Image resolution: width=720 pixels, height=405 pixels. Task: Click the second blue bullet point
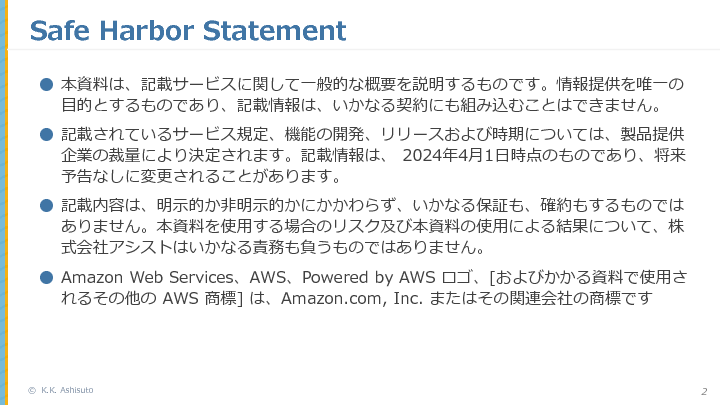[45, 134]
